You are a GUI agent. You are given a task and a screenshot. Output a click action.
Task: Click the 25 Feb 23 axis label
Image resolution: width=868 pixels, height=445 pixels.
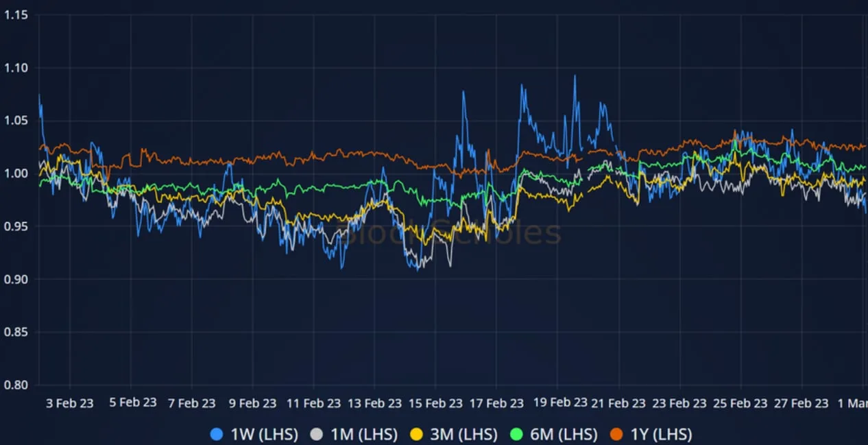pyautogui.click(x=740, y=403)
